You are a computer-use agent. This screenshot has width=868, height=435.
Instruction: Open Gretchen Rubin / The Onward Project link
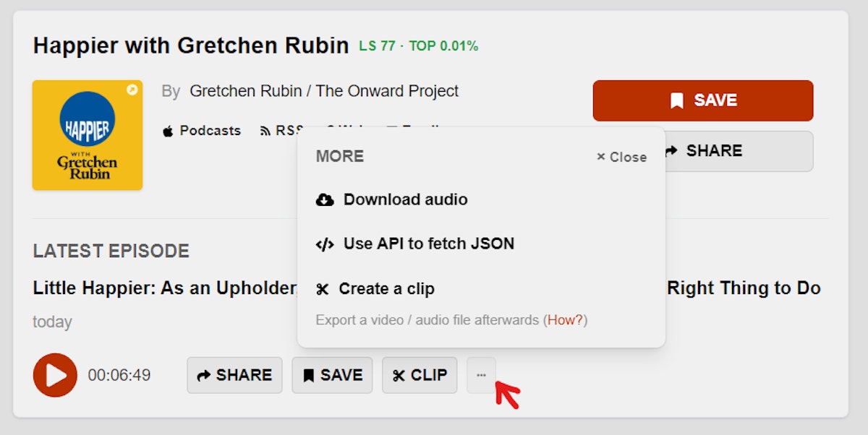(324, 91)
